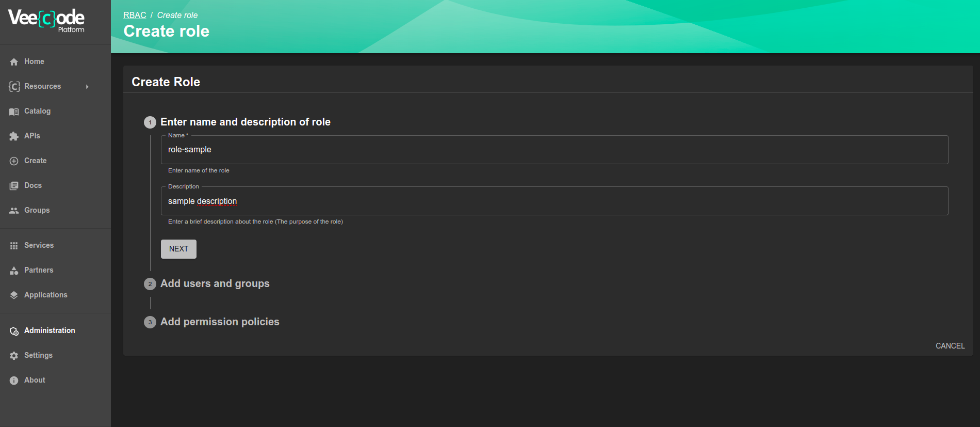This screenshot has height=427, width=980.
Task: Go to Administration in sidebar
Action: coord(50,330)
